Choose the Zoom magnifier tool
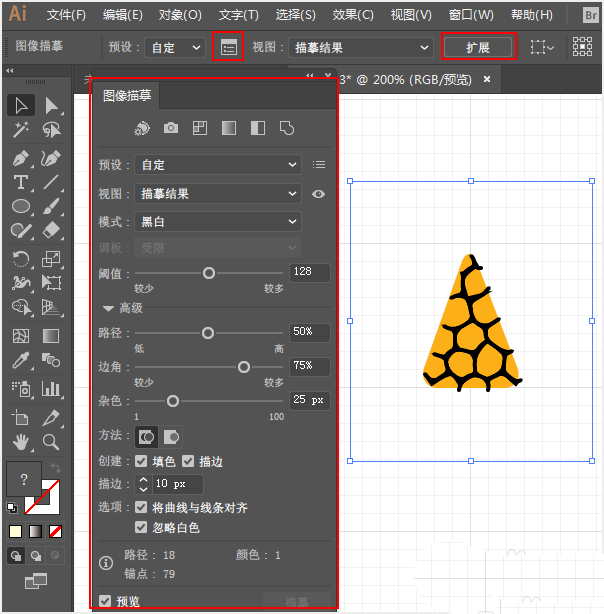 pyautogui.click(x=51, y=442)
